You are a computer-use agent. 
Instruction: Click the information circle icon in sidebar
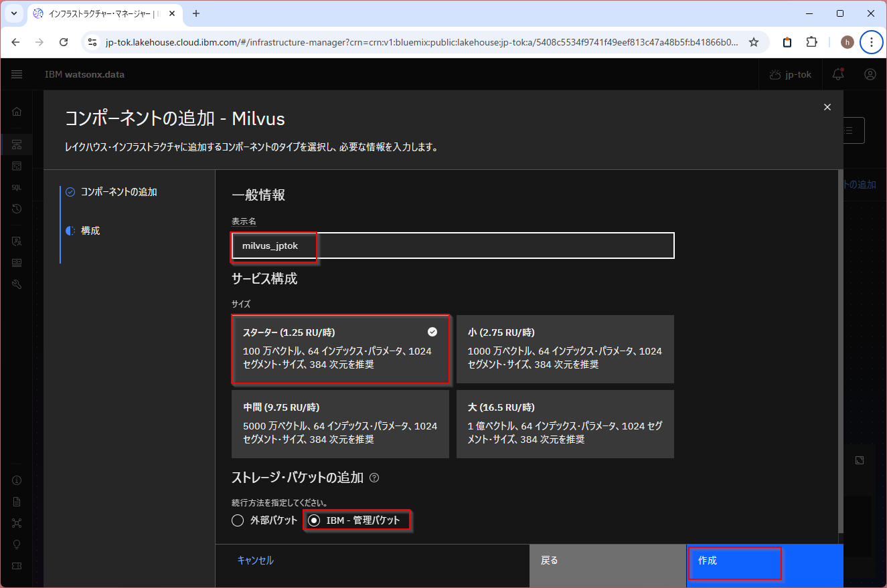[x=17, y=480]
